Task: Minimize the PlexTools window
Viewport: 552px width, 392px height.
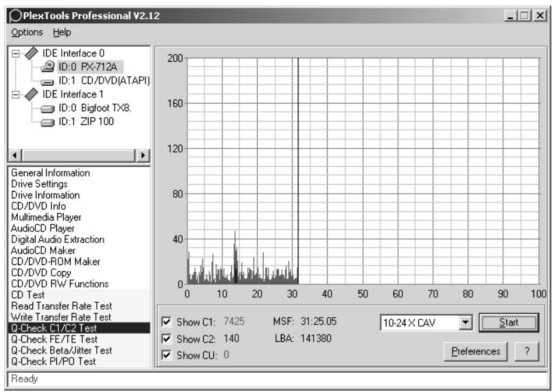Action: (x=511, y=16)
